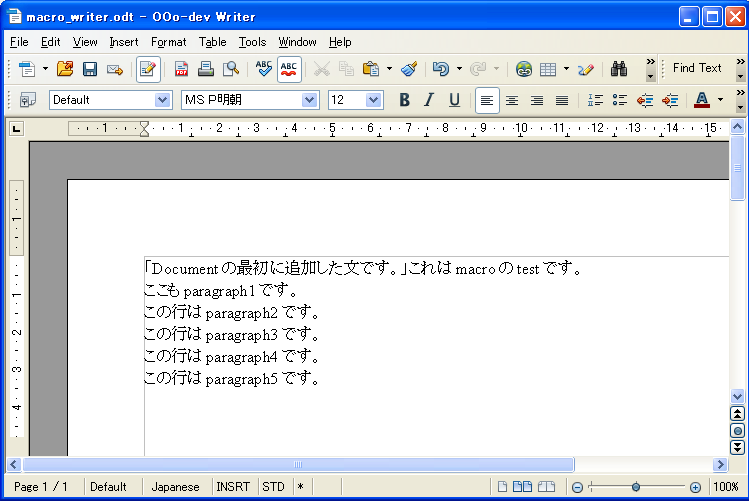Image resolution: width=749 pixels, height=501 pixels.
Task: Open the paragraph style Default dropdown
Action: pos(162,100)
